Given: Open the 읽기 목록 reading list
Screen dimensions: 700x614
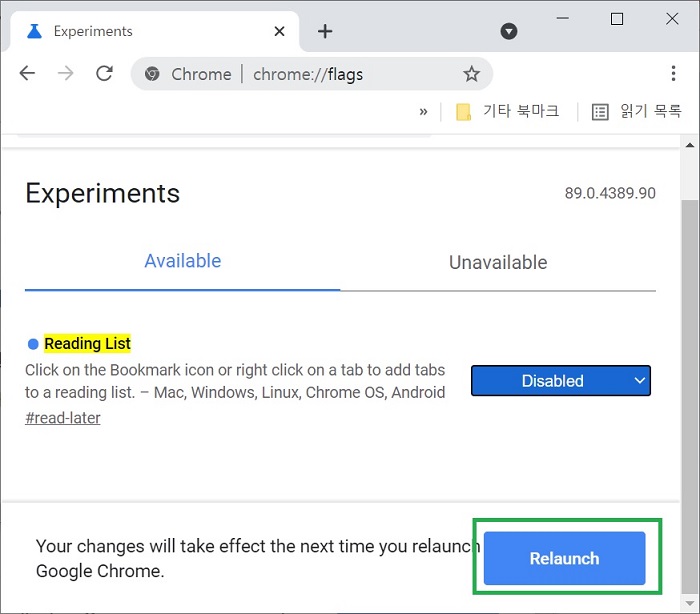Looking at the screenshot, I should tap(637, 111).
